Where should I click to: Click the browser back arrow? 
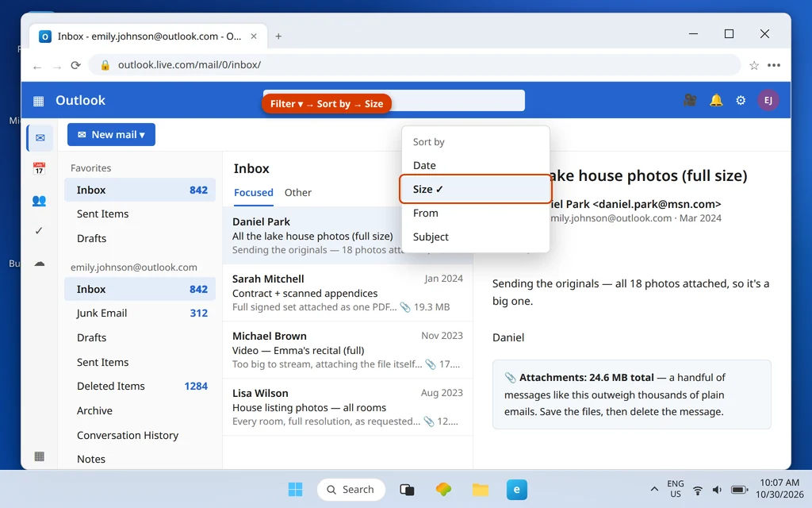point(36,66)
